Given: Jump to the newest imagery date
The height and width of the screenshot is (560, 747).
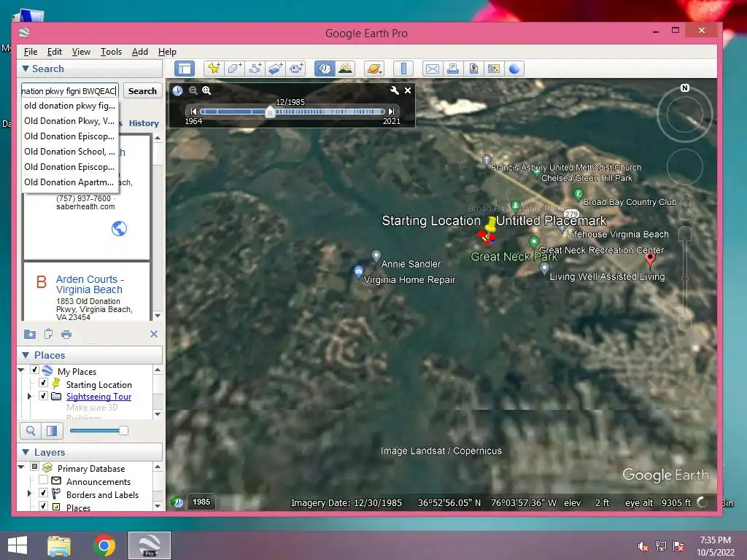Looking at the screenshot, I should tap(391, 112).
